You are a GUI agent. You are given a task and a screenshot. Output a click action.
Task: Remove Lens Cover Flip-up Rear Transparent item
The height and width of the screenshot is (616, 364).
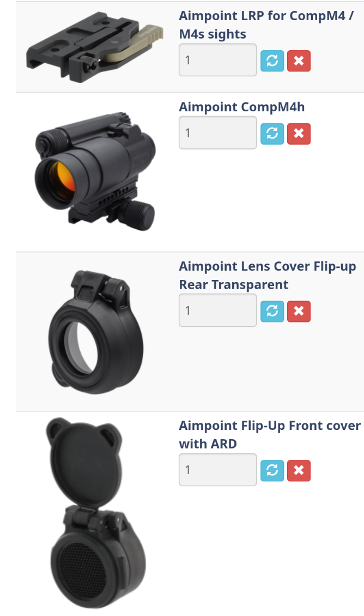299,311
